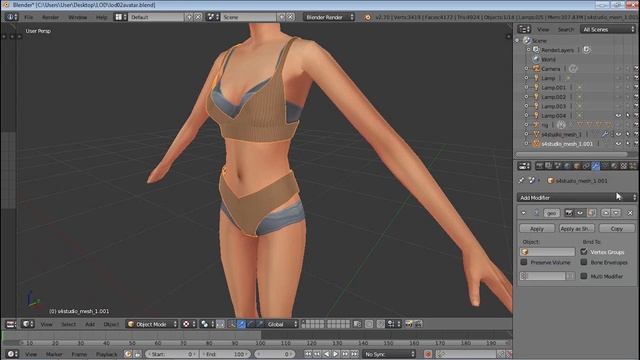Click the wrench modifier icon on s4studio_mesh_1
The width and height of the screenshot is (640, 360).
604,134
